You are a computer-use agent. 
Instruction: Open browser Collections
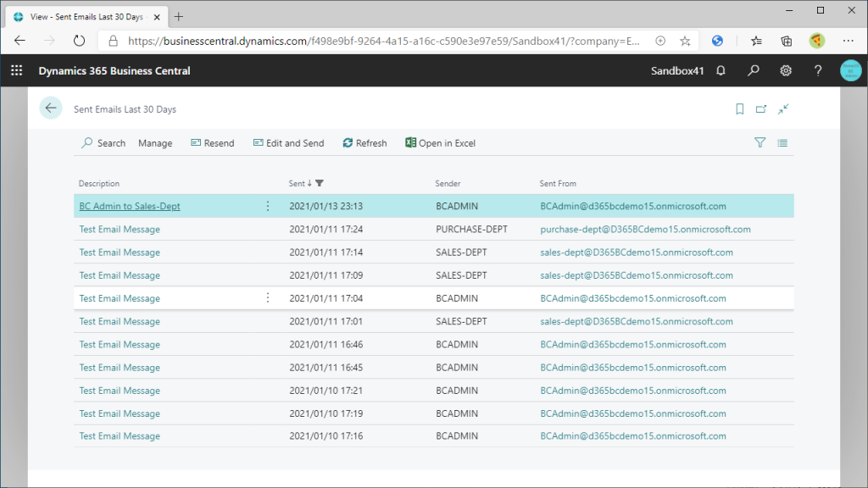pos(786,41)
